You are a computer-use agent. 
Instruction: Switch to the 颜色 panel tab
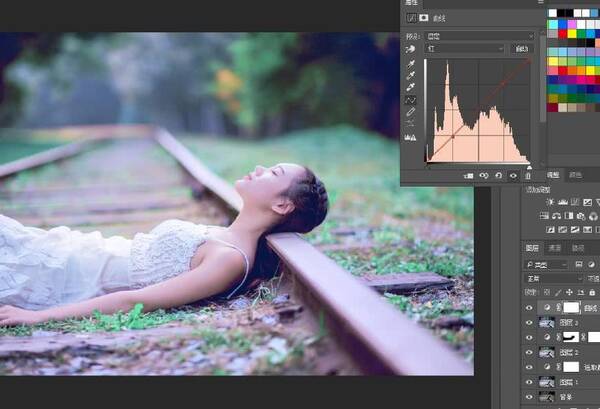[x=575, y=174]
